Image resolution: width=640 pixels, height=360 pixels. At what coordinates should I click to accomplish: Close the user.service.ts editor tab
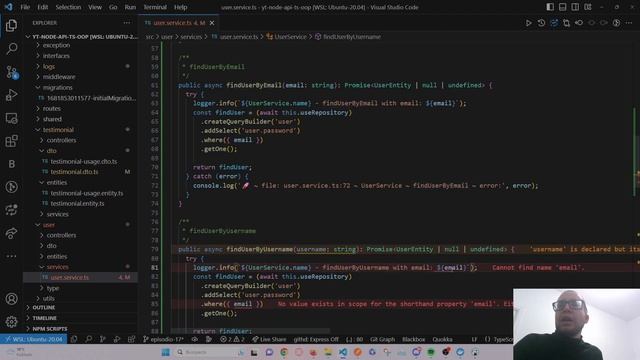point(212,23)
